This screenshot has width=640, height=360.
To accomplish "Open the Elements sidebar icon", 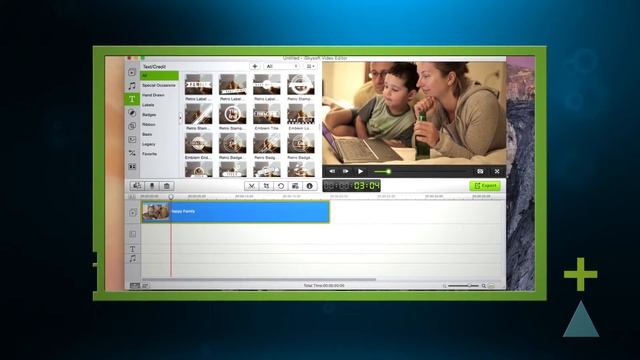I will coord(132,140).
